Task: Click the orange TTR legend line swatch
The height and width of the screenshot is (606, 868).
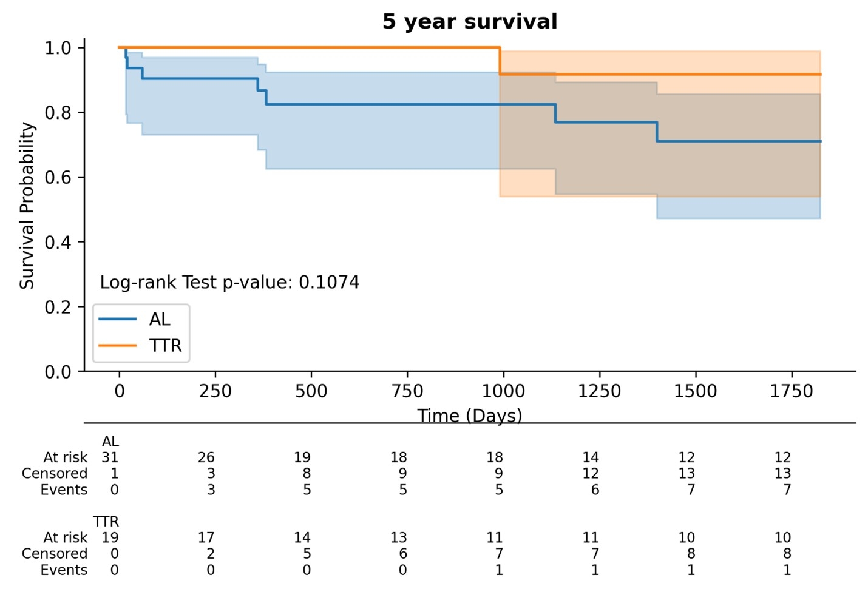Action: coord(117,345)
